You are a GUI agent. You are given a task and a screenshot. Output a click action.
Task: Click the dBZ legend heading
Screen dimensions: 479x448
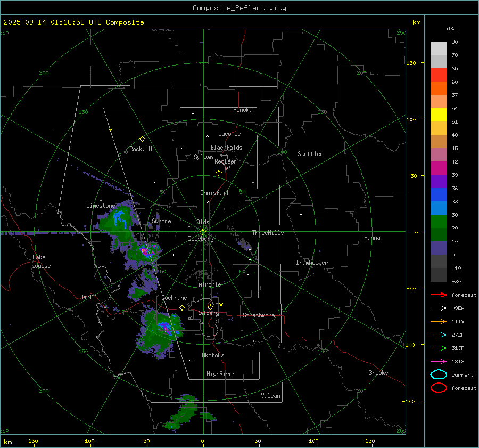point(451,28)
